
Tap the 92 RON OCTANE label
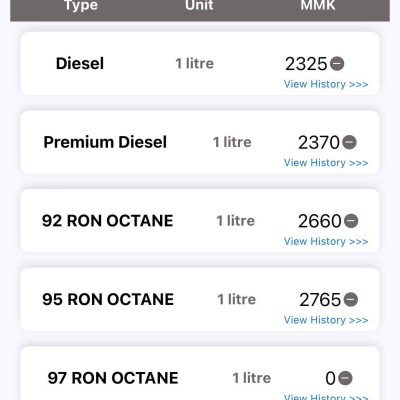(107, 221)
